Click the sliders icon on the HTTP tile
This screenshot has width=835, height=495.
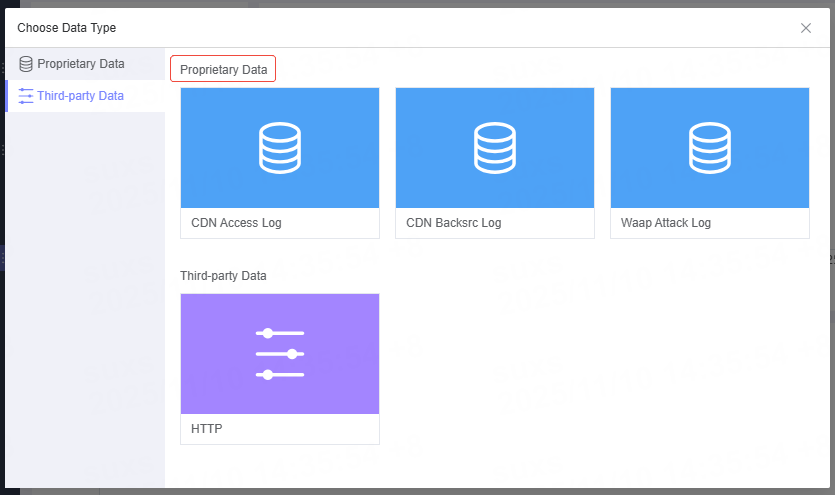click(280, 354)
